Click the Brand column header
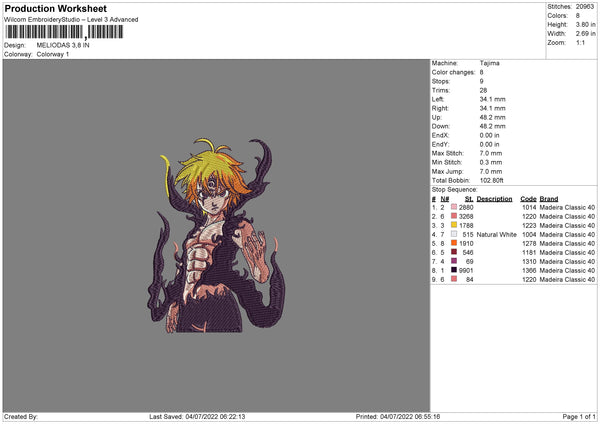The width and height of the screenshot is (600, 424). pyautogui.click(x=549, y=199)
